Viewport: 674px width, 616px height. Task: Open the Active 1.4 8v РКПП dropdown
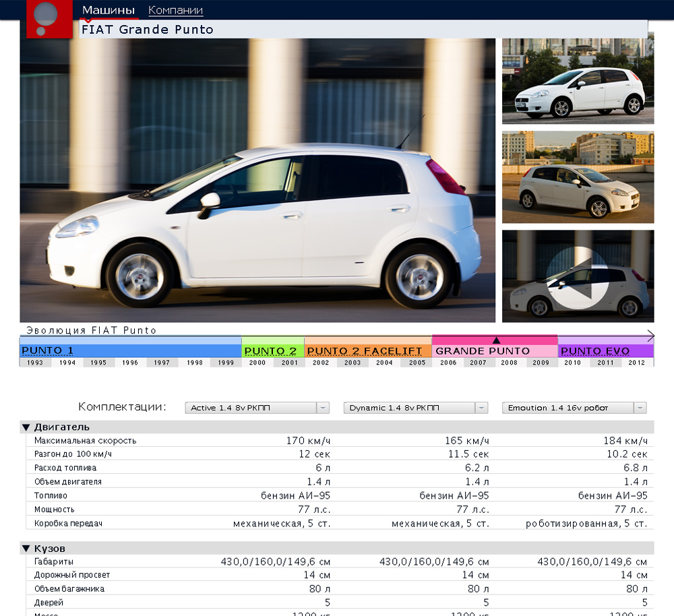257,408
